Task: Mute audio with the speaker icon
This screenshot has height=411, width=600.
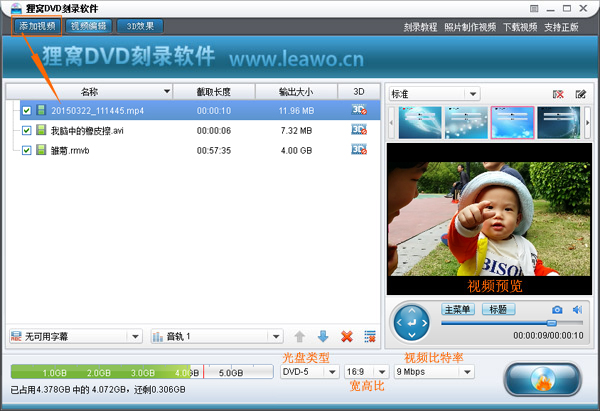Action: 577,309
